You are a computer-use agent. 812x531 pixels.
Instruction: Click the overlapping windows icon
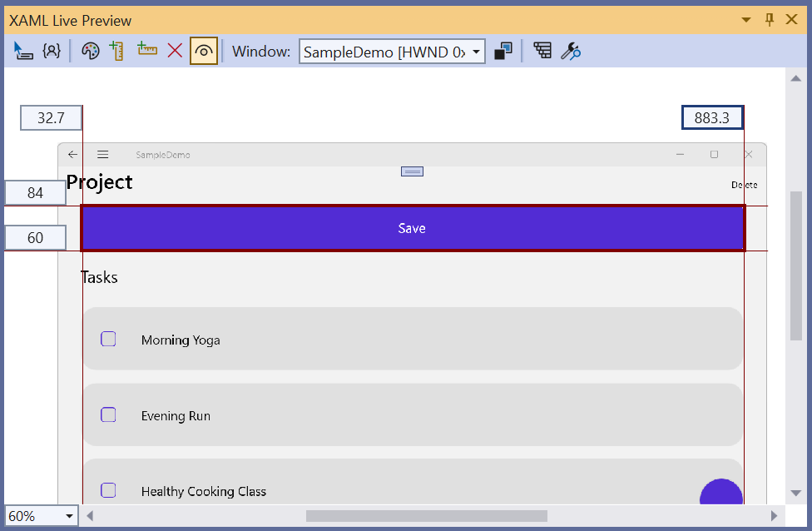pos(503,52)
